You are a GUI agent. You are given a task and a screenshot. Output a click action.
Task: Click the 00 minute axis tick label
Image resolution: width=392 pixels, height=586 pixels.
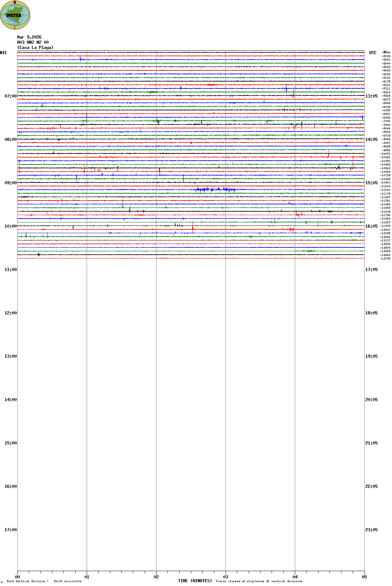pyautogui.click(x=18, y=577)
